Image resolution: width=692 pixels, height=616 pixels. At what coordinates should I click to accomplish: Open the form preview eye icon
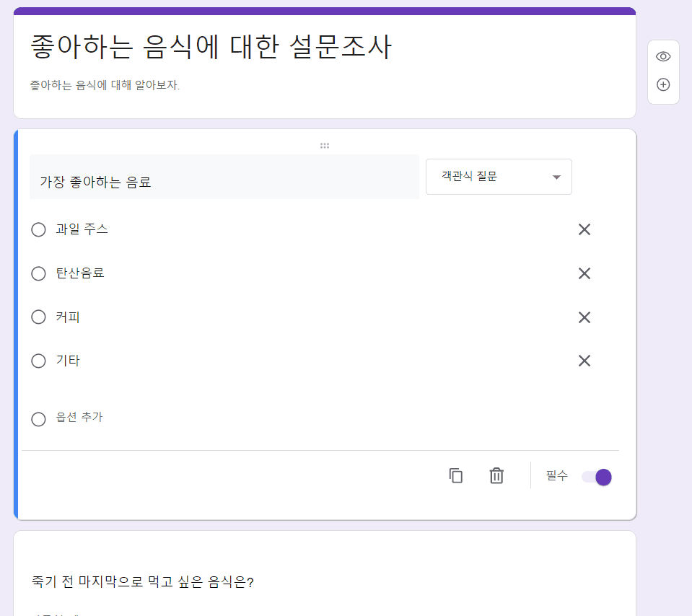point(662,56)
